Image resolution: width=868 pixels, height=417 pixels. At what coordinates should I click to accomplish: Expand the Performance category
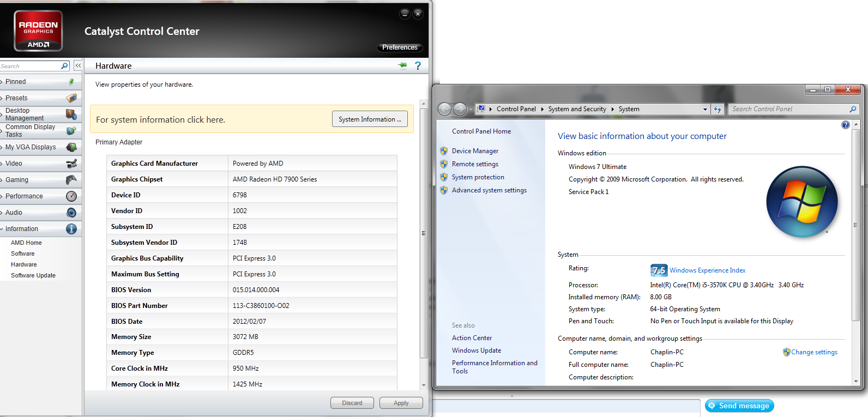2,196
